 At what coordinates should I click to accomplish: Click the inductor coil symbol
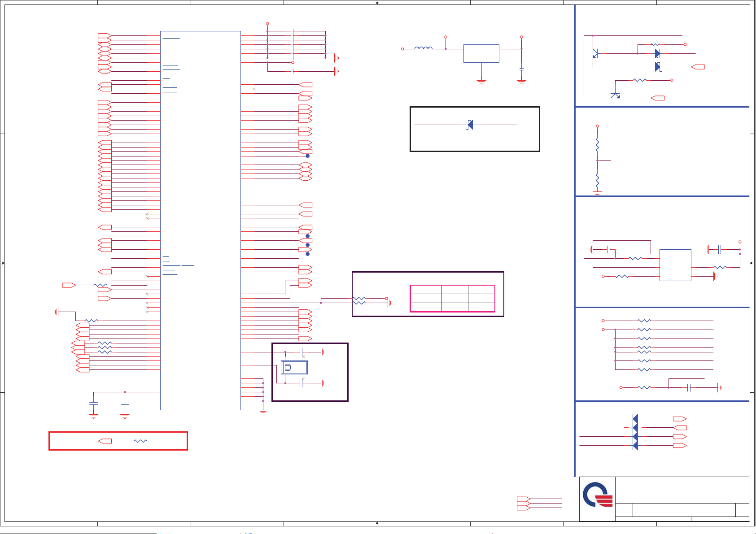click(423, 48)
